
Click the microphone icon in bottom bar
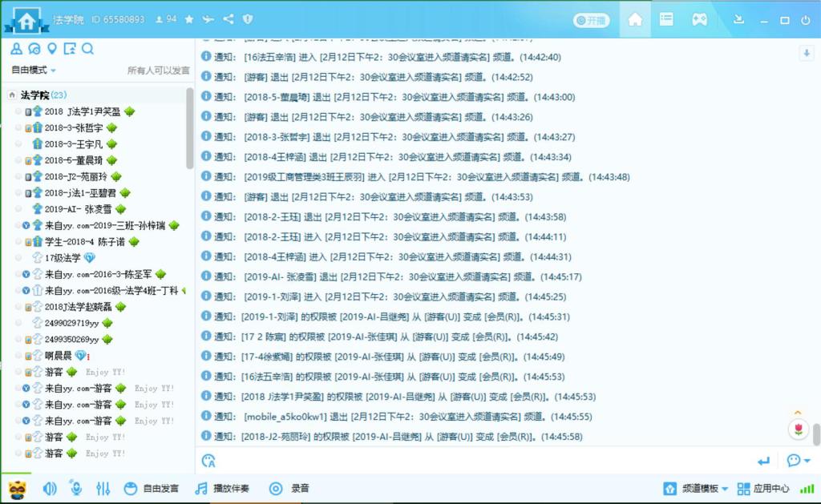coord(76,488)
